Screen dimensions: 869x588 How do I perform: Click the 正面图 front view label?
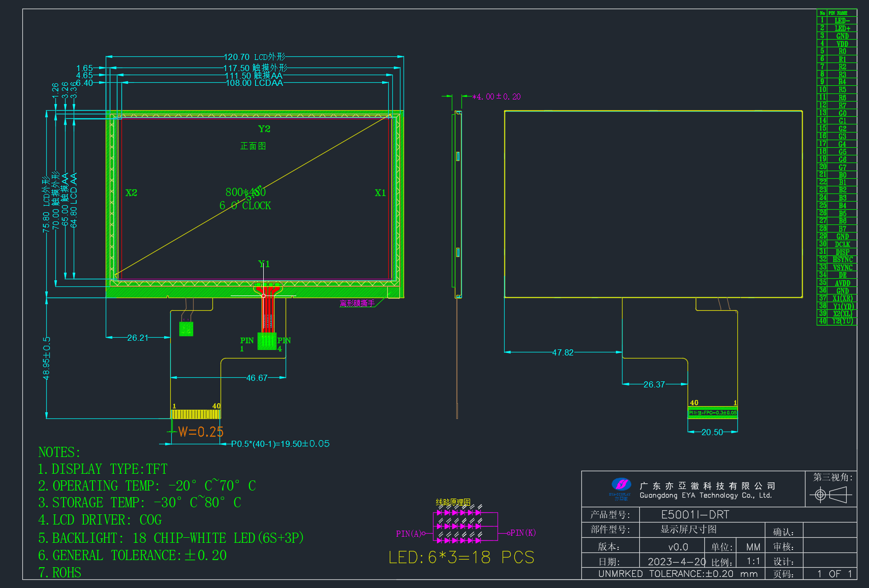point(253,146)
